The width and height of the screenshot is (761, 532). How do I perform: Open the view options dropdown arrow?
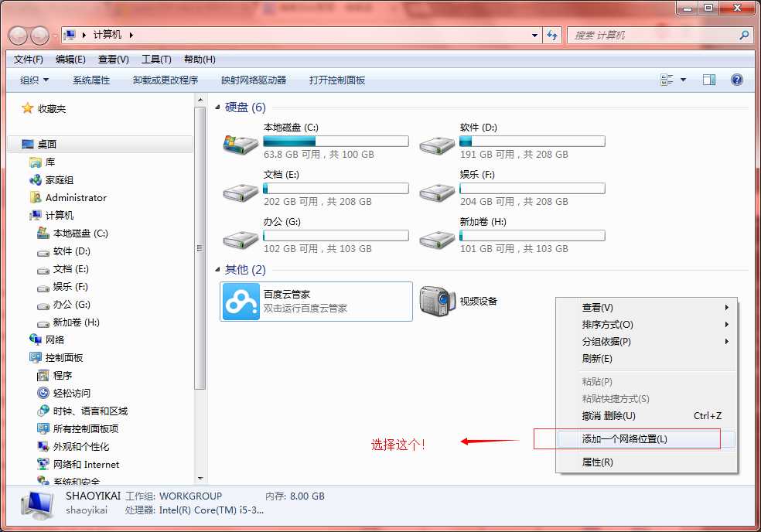(x=684, y=80)
